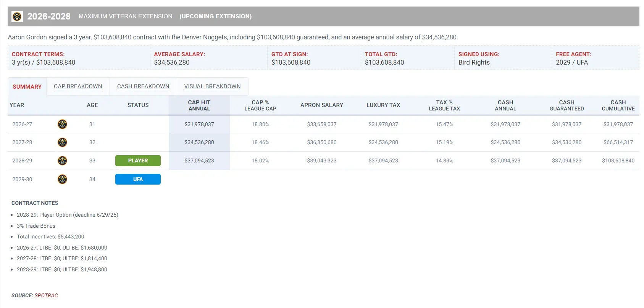
Task: Click the Cap Hit Annual column header
Action: [199, 105]
